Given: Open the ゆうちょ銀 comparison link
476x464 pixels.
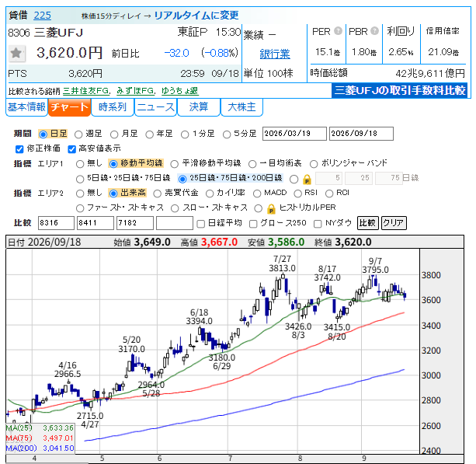Looking at the screenshot, I should [x=179, y=91].
